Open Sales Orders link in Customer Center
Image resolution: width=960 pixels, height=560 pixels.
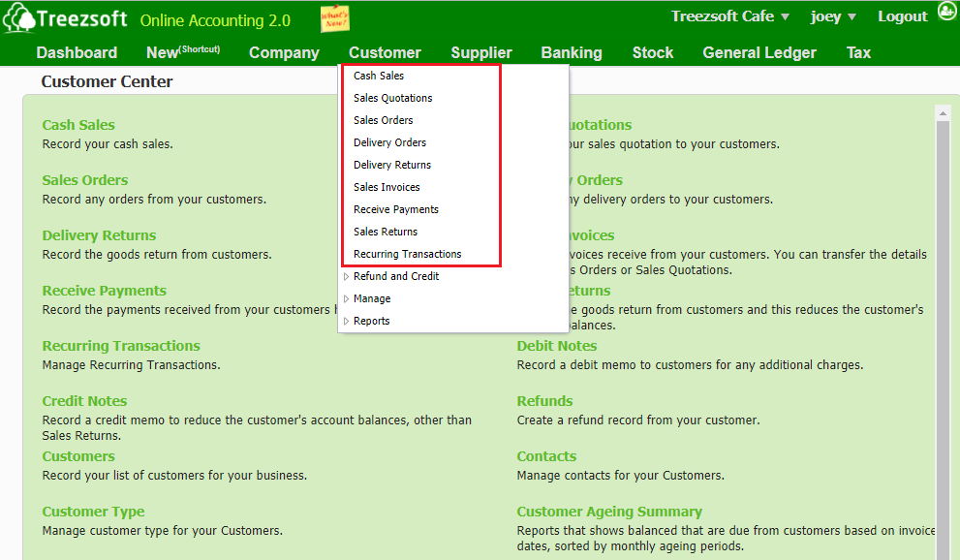tap(85, 180)
